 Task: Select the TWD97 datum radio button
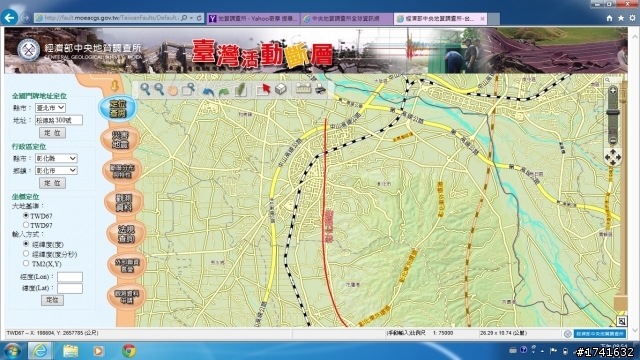pos(26,225)
